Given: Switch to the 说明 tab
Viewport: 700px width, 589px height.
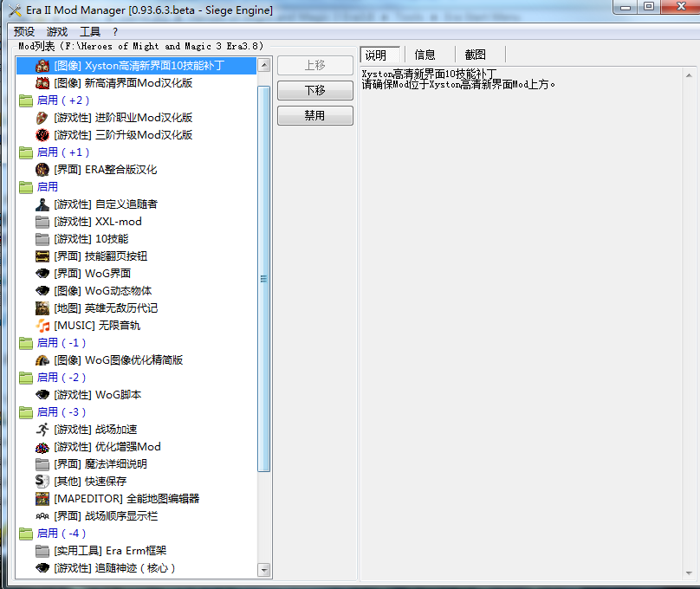Looking at the screenshot, I should tap(380, 55).
